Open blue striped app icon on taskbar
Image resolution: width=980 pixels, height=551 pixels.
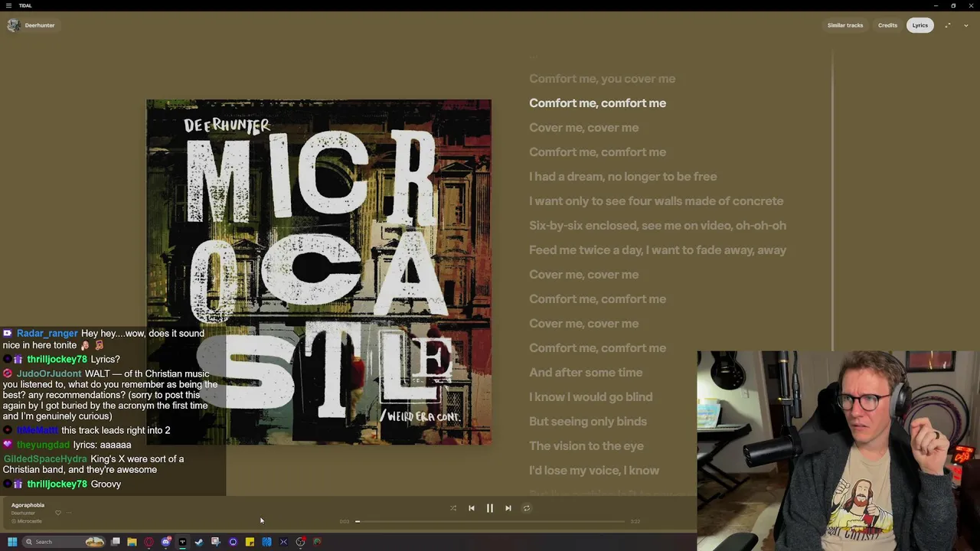[x=266, y=542]
